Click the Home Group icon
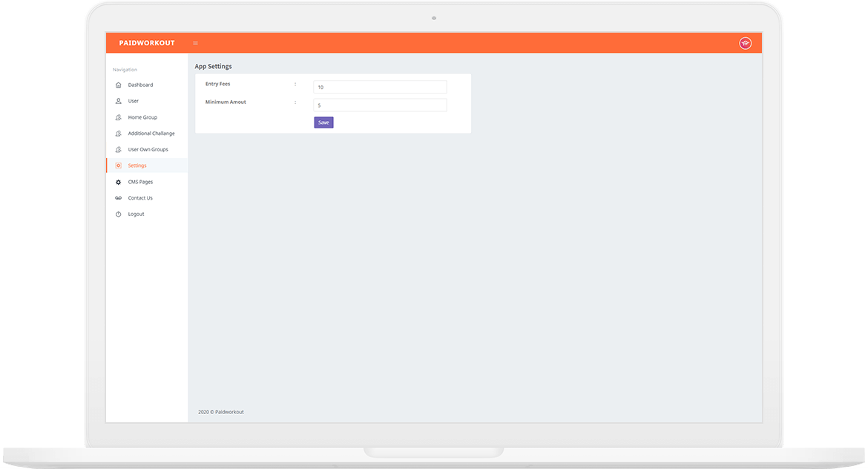The height and width of the screenshot is (469, 868). click(x=119, y=117)
